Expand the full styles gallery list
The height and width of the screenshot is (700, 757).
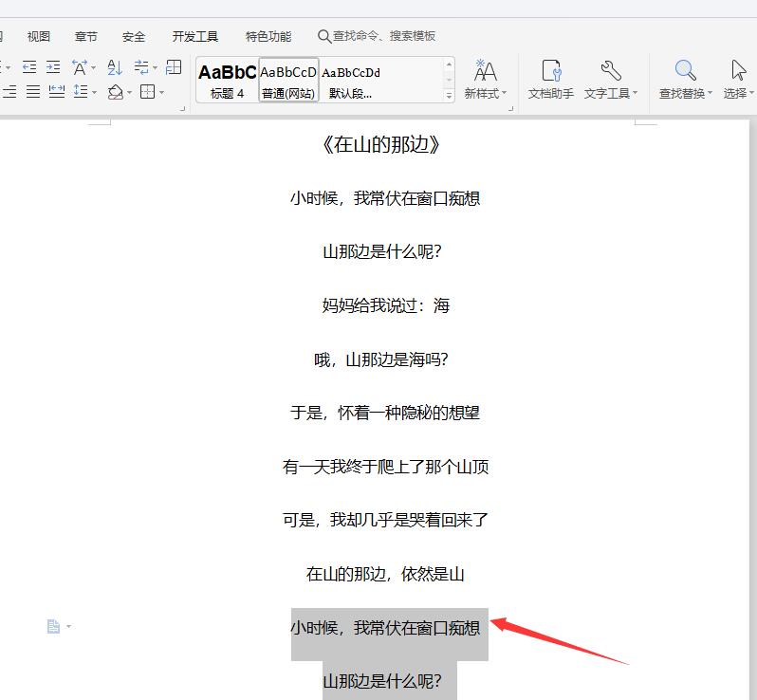[449, 96]
